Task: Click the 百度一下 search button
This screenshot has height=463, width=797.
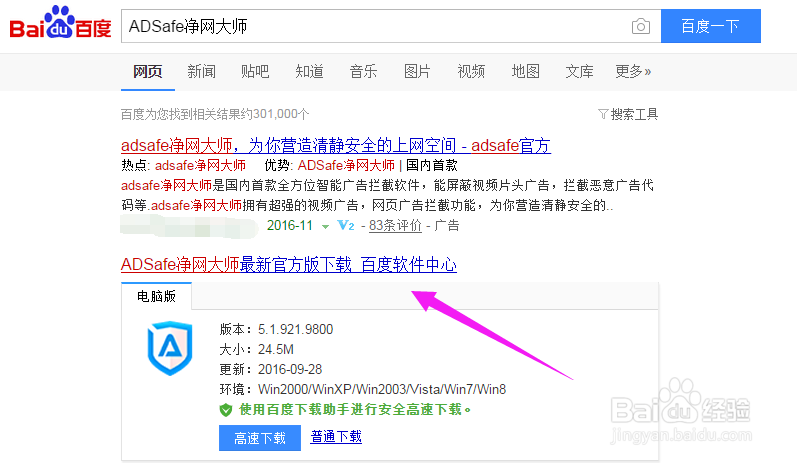Action: pyautogui.click(x=711, y=26)
